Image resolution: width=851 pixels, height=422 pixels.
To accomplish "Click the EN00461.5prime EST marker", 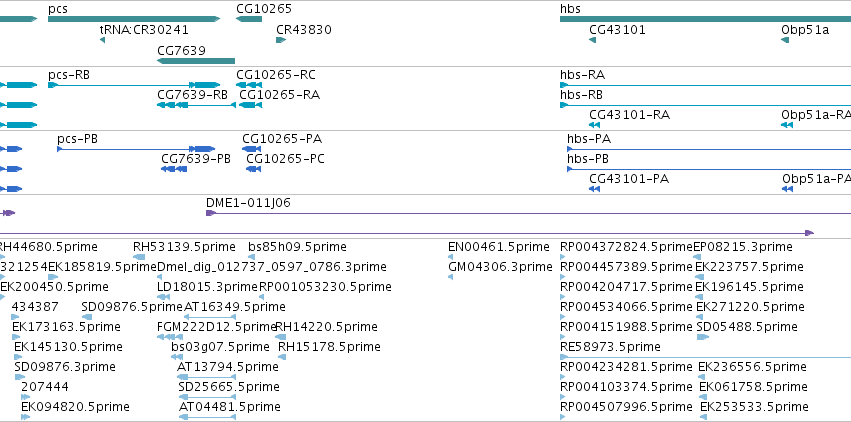I will pos(453,257).
